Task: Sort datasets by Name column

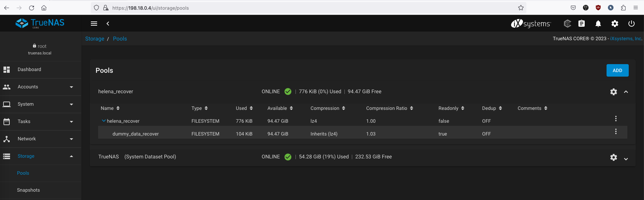Action: pos(110,108)
